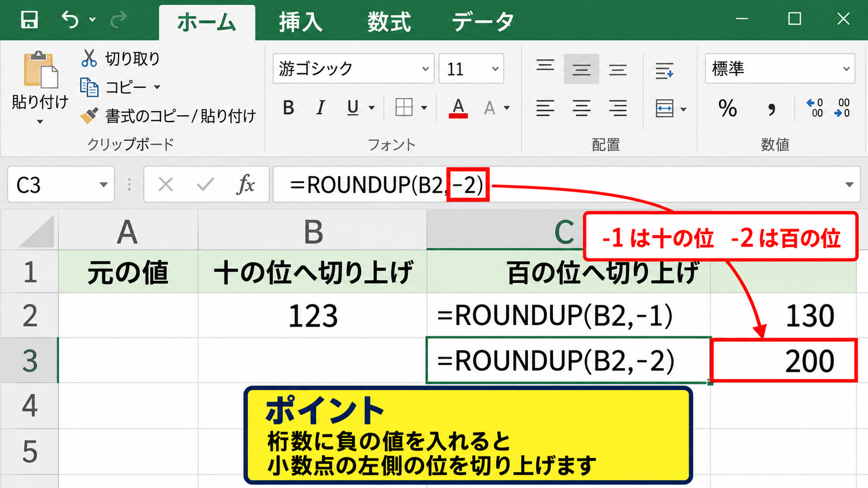Apply cell borders icon
The width and height of the screenshot is (868, 488).
coord(404,108)
